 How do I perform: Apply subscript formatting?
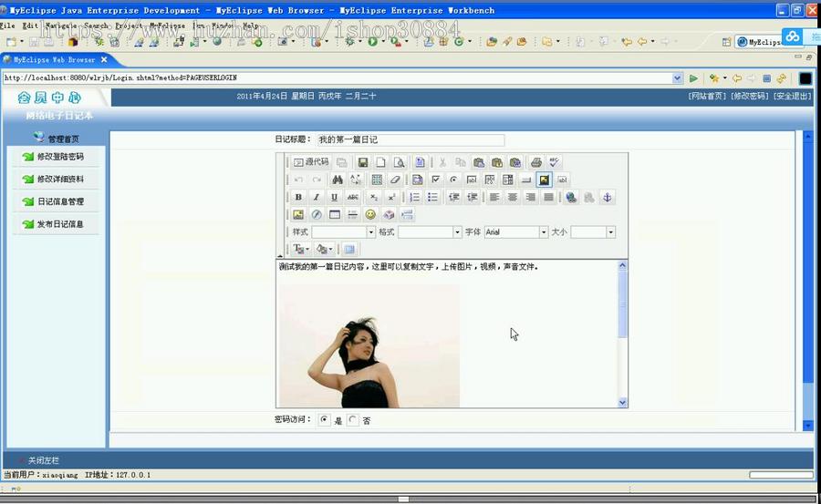point(373,197)
